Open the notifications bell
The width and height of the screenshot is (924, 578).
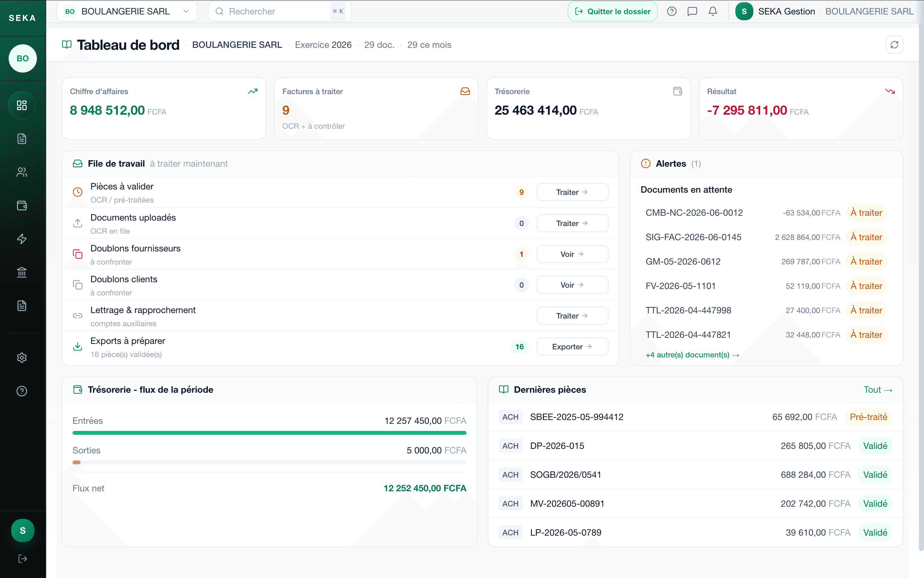click(x=713, y=12)
